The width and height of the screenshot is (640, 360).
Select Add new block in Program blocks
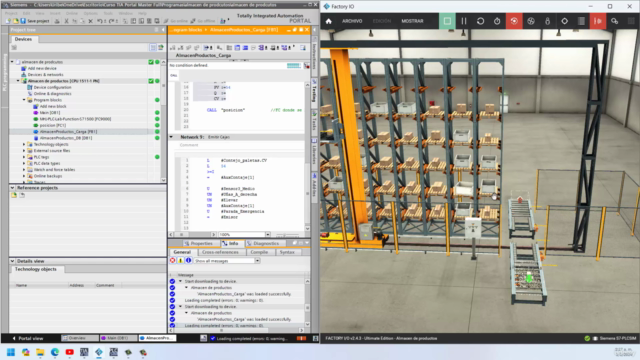(53, 106)
